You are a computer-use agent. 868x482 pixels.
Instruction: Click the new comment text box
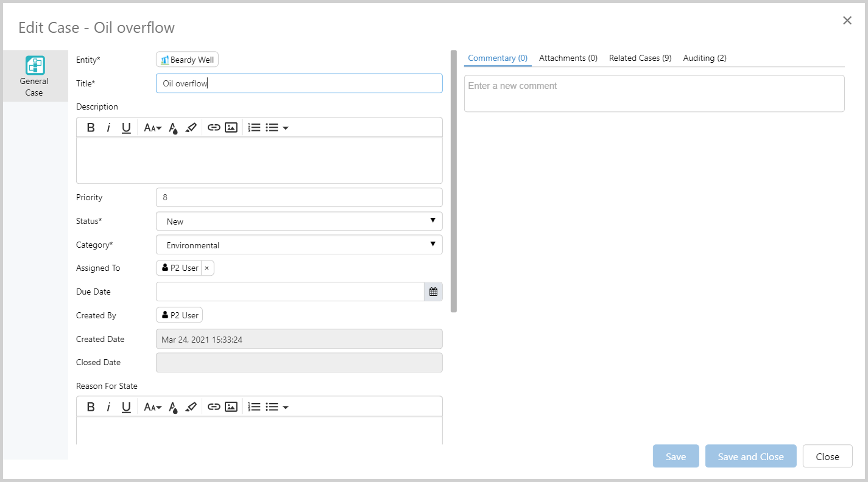[654, 93]
